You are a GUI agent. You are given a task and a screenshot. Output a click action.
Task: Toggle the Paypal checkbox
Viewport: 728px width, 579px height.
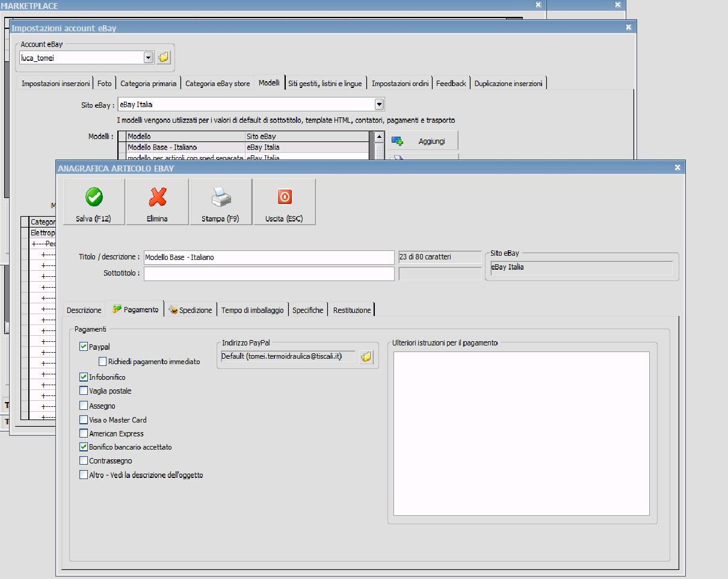point(84,347)
